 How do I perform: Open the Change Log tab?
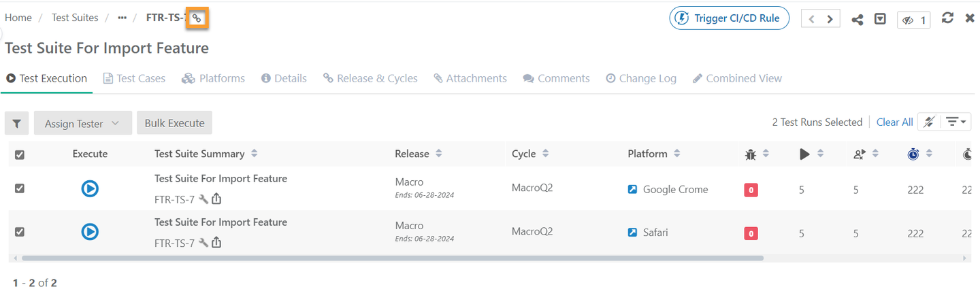(x=641, y=79)
